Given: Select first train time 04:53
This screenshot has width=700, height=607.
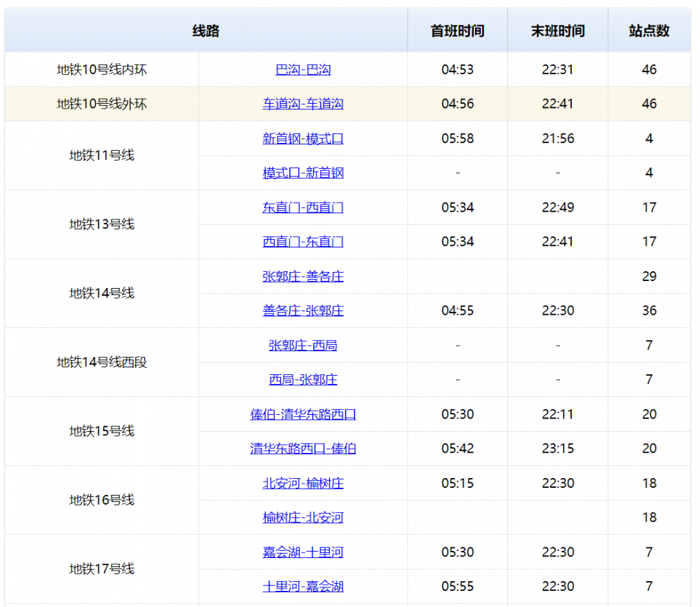Looking at the screenshot, I should 457,69.
